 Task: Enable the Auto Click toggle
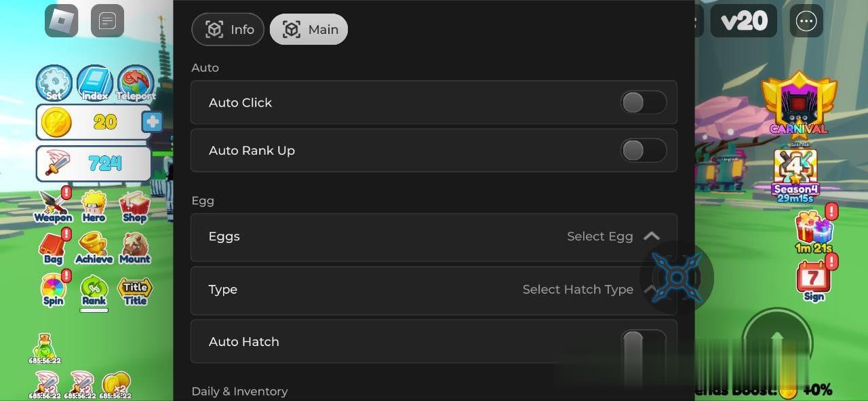644,102
